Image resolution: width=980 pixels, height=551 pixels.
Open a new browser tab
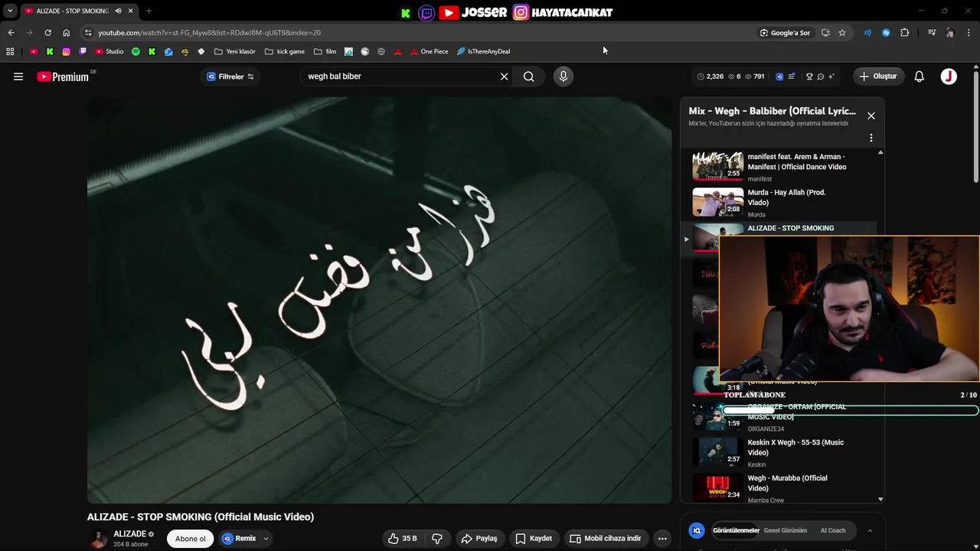click(x=149, y=11)
